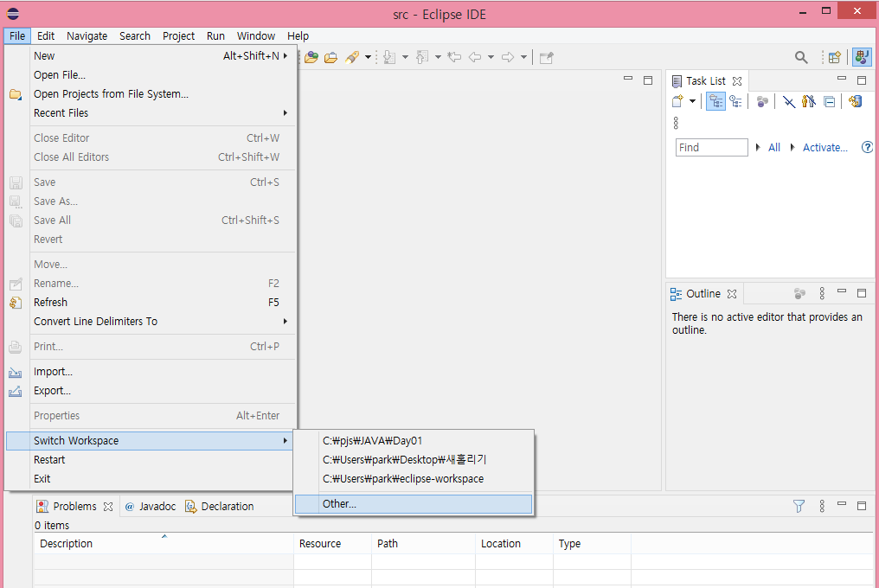
Task: Select Export... in the File menu
Action: click(x=151, y=391)
